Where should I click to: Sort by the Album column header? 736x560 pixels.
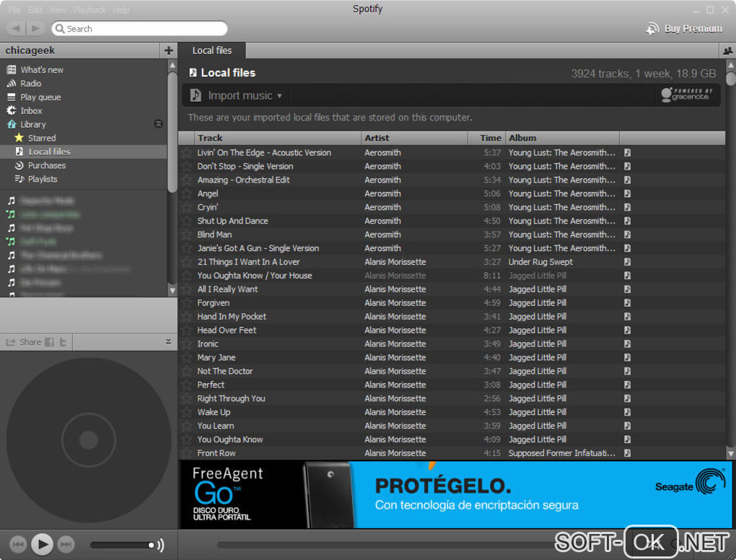562,138
